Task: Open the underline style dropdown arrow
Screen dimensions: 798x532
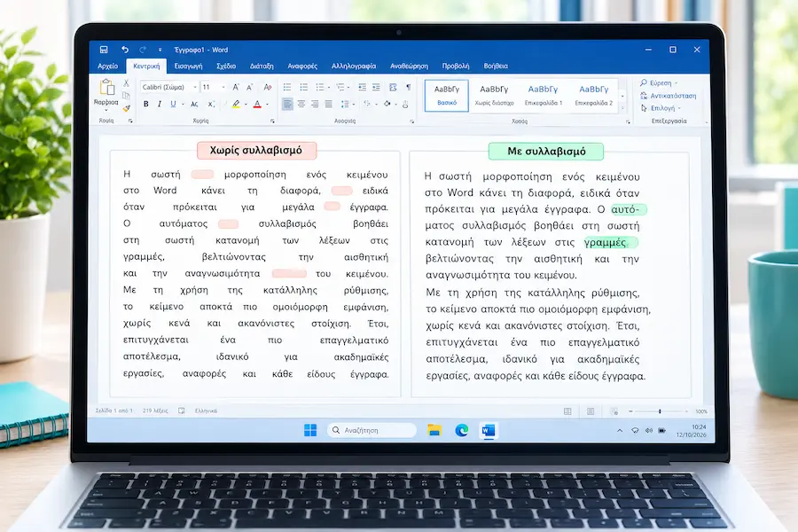Action: click(x=183, y=105)
